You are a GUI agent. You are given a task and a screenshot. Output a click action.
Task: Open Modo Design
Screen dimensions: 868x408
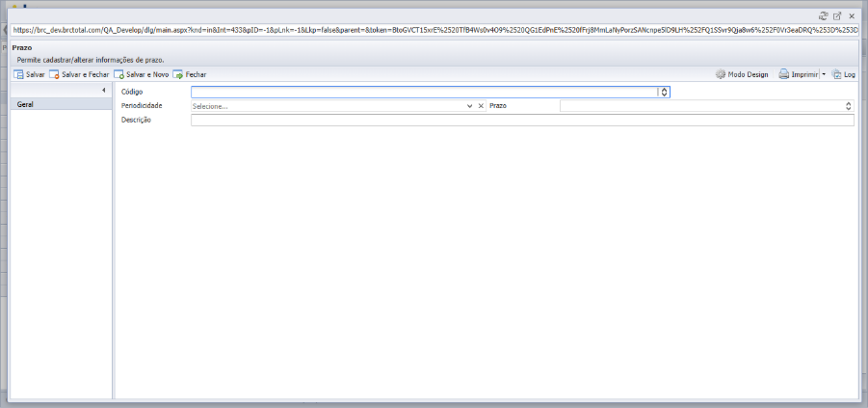coord(742,74)
